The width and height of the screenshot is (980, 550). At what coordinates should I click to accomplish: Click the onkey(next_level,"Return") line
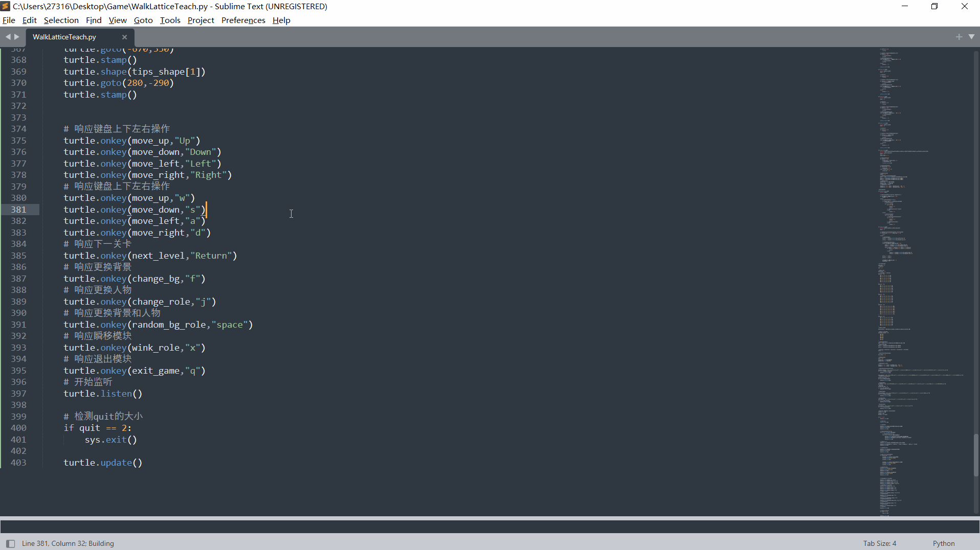pos(150,256)
